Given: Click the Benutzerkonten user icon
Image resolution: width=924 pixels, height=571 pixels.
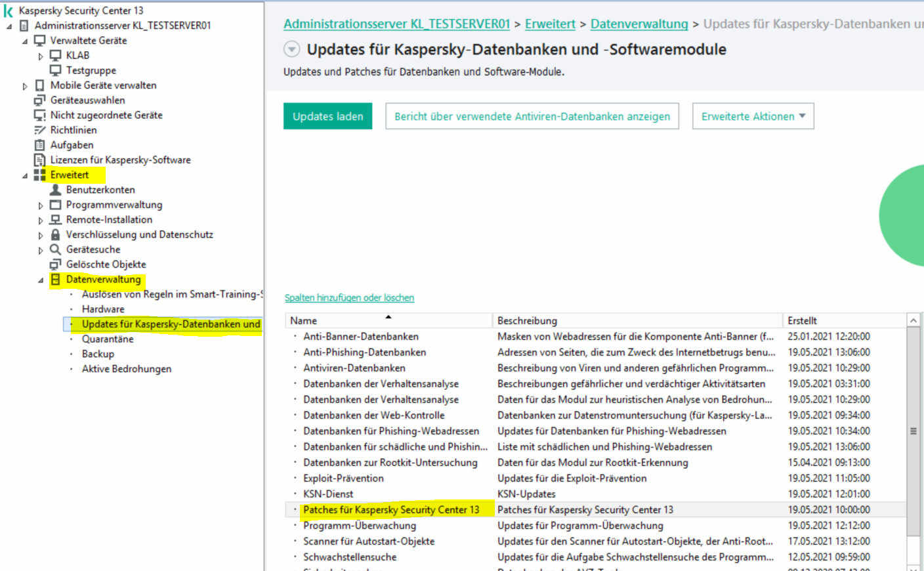Looking at the screenshot, I should pyautogui.click(x=56, y=190).
